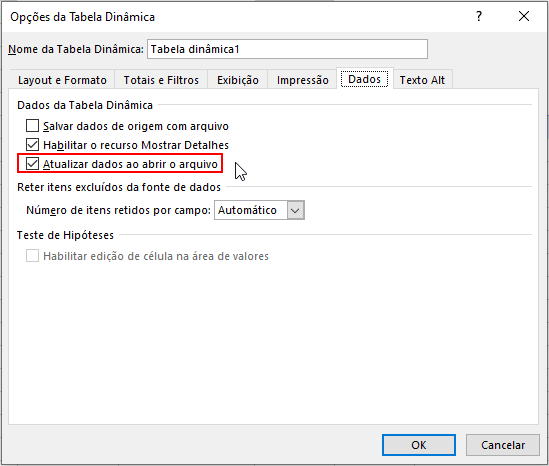The image size is (549, 466).
Task: Switch to the Texto Alt tab
Action: tap(422, 80)
